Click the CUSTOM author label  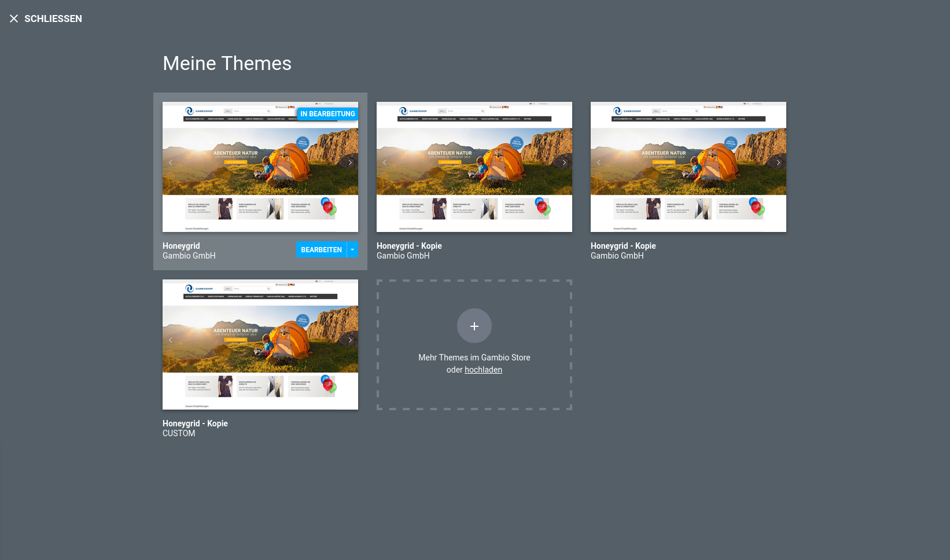point(179,433)
